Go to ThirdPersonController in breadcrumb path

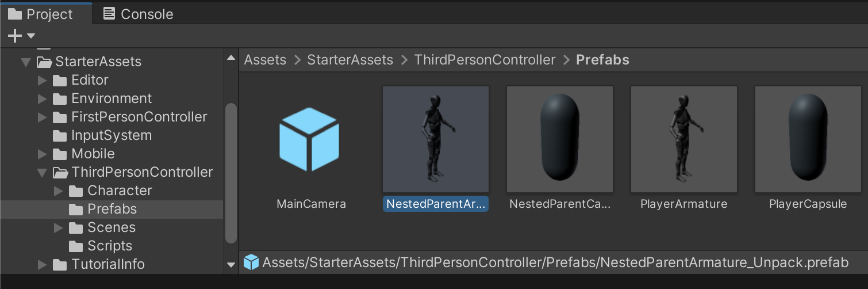(x=485, y=60)
